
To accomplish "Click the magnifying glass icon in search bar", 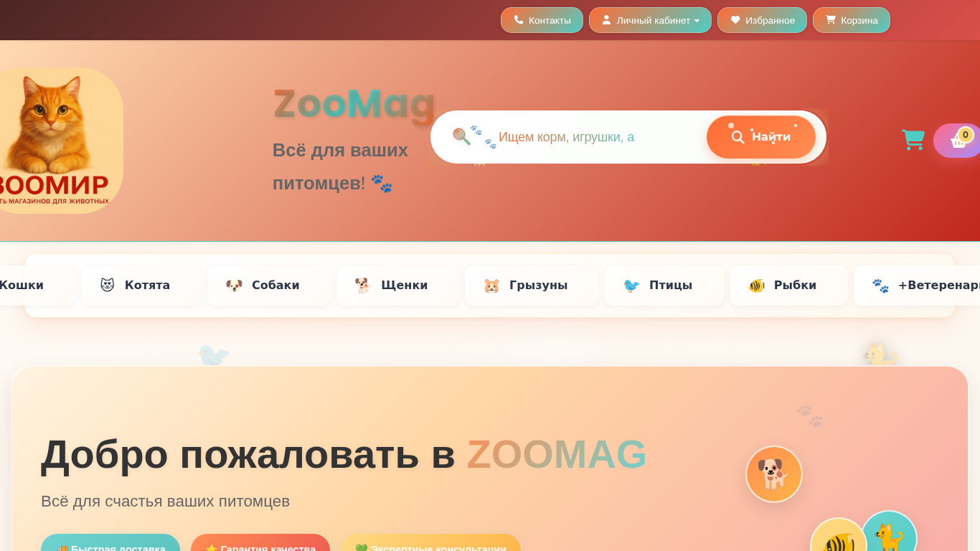I will 461,136.
